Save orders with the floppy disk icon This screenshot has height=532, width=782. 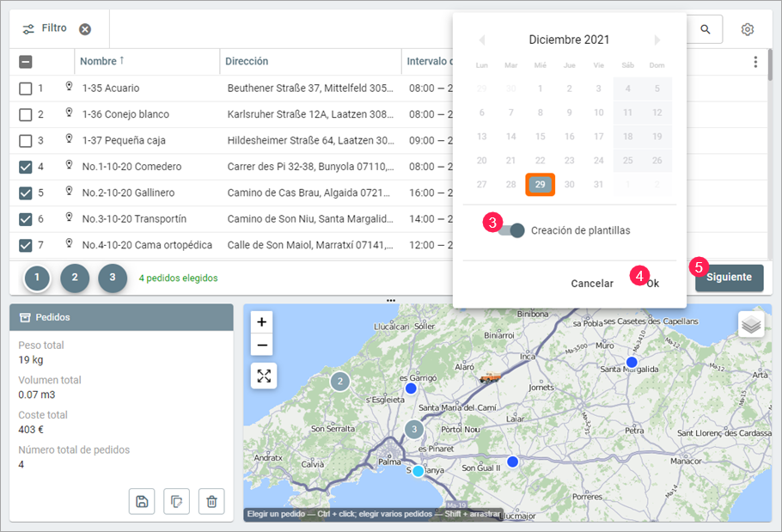[142, 501]
